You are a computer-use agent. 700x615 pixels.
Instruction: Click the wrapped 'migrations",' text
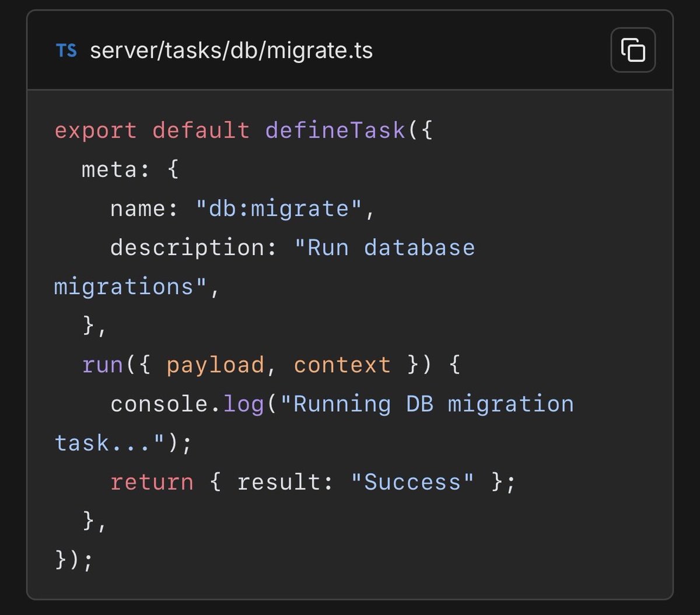point(138,287)
